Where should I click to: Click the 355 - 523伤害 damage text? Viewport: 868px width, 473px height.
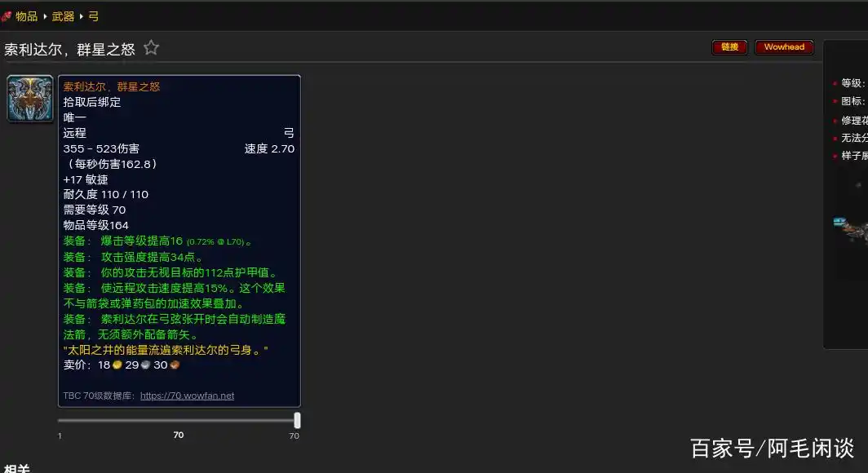101,148
